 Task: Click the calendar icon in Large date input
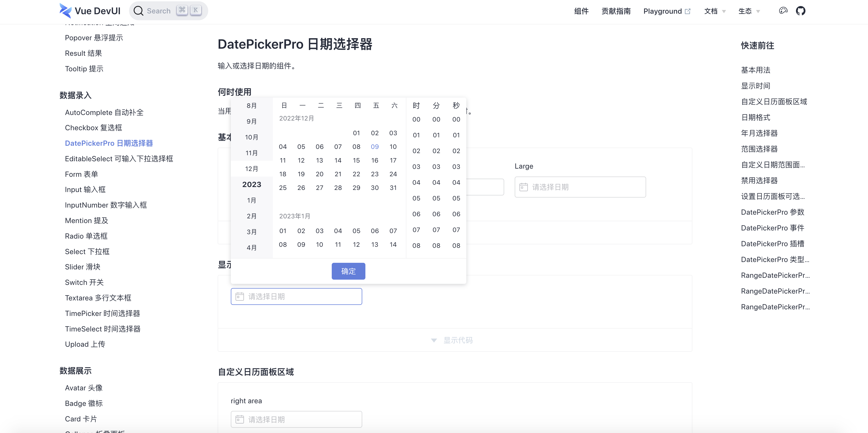pos(524,187)
